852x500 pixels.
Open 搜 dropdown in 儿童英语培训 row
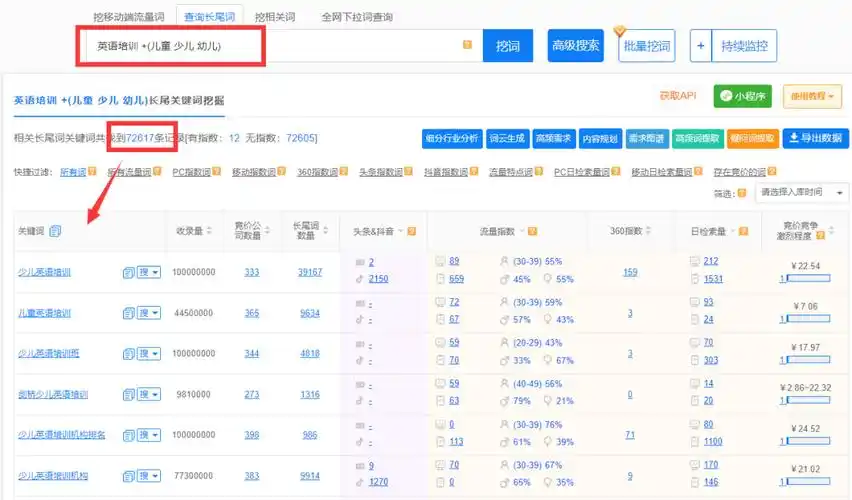click(x=149, y=313)
